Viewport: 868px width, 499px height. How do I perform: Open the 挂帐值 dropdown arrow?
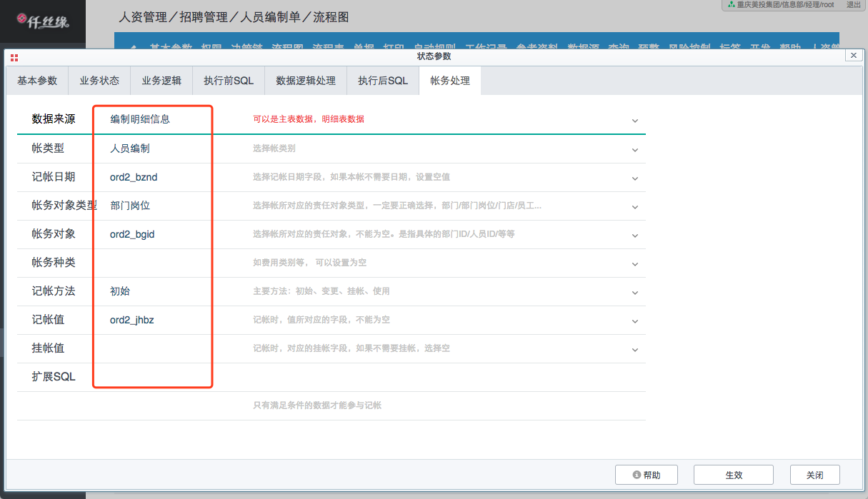tap(634, 350)
